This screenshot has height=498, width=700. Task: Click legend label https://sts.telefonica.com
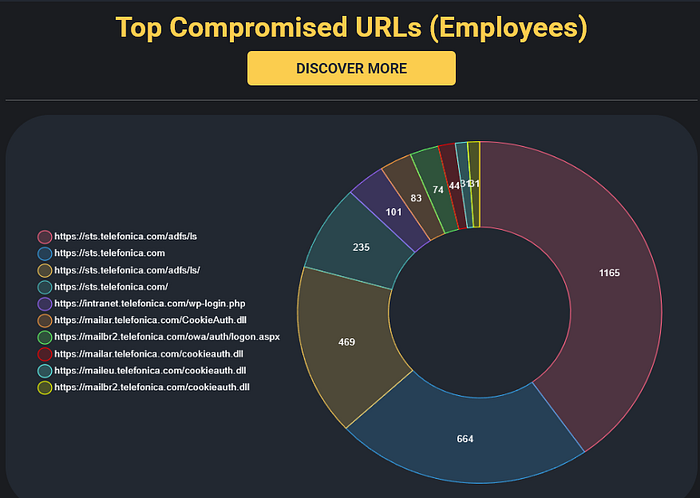pos(110,253)
